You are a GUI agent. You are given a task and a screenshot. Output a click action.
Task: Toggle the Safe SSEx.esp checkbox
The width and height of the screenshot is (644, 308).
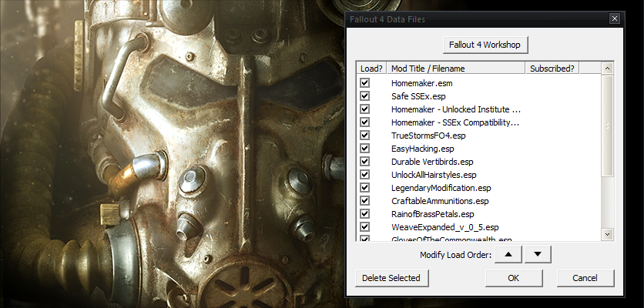(x=364, y=96)
